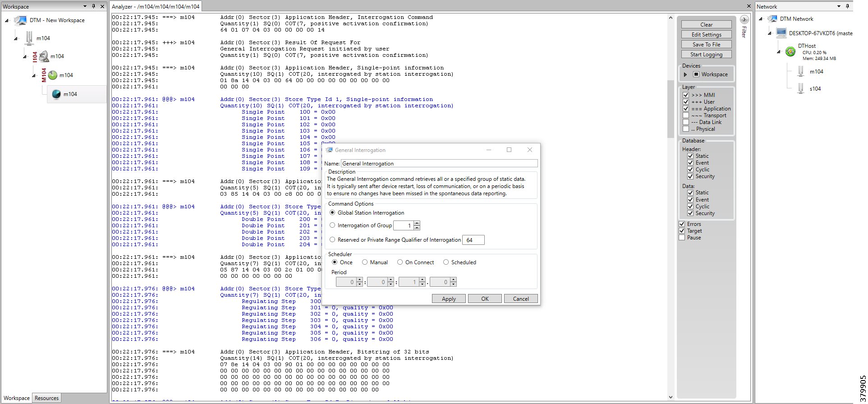Click the analyzer log vertical scrollbar thumb
Screen dimensions: 868x404
(671, 109)
